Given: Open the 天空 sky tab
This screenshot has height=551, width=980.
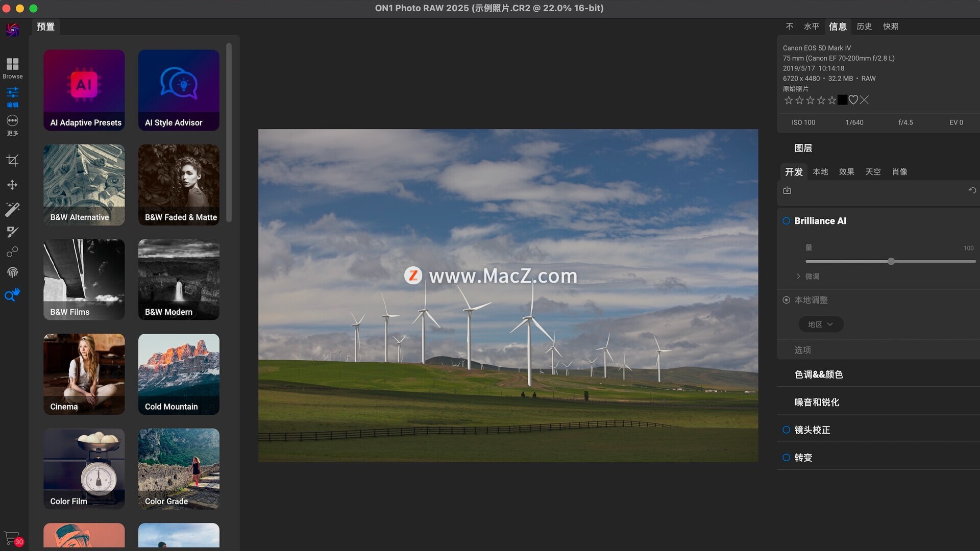Looking at the screenshot, I should (873, 172).
